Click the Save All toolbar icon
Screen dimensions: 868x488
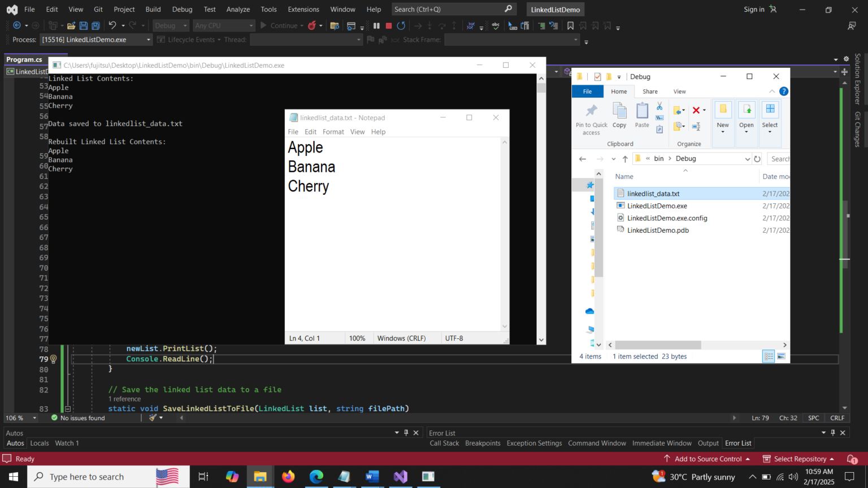(x=95, y=25)
